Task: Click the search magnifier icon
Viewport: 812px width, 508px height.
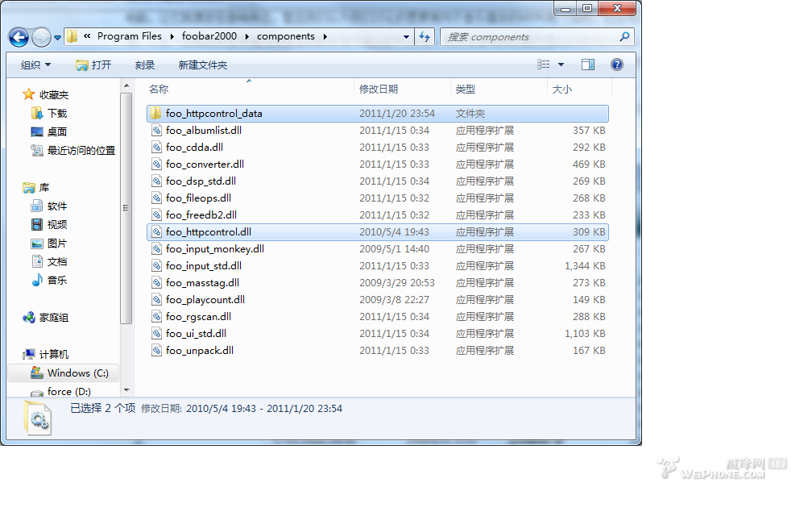Action: 624,37
